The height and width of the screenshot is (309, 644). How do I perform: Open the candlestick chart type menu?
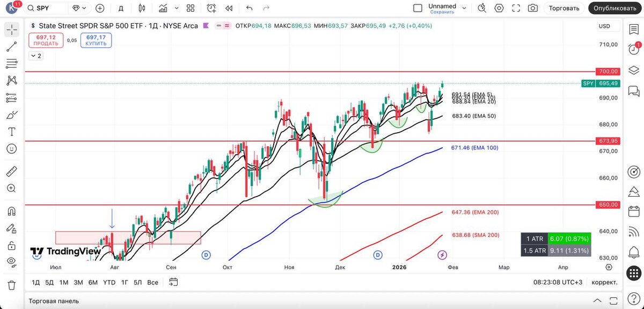pos(142,8)
